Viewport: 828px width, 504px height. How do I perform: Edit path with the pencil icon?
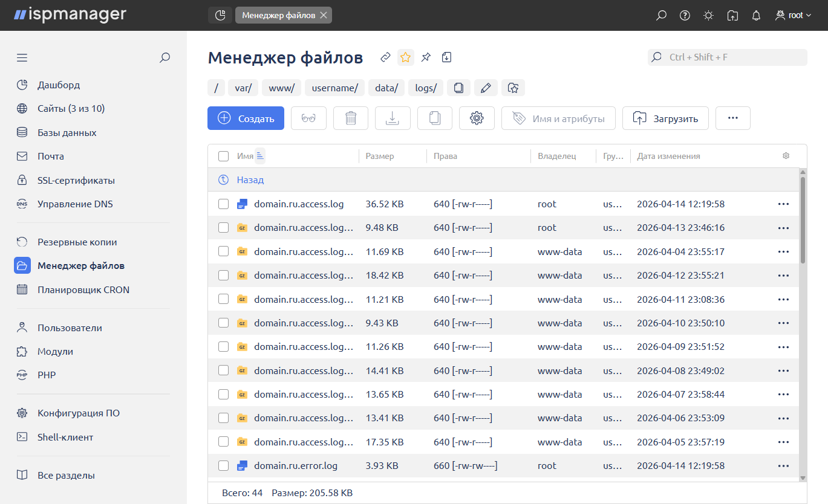click(485, 88)
